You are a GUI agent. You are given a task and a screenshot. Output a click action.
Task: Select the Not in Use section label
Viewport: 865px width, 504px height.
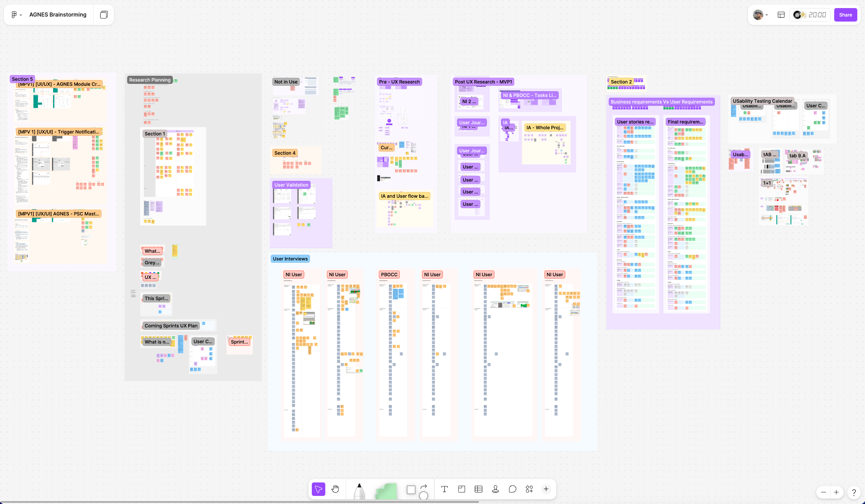[286, 82]
